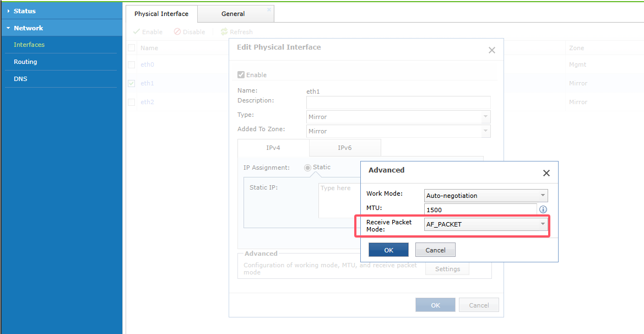The height and width of the screenshot is (334, 644).
Task: Open the Routing menu item
Action: 25,62
